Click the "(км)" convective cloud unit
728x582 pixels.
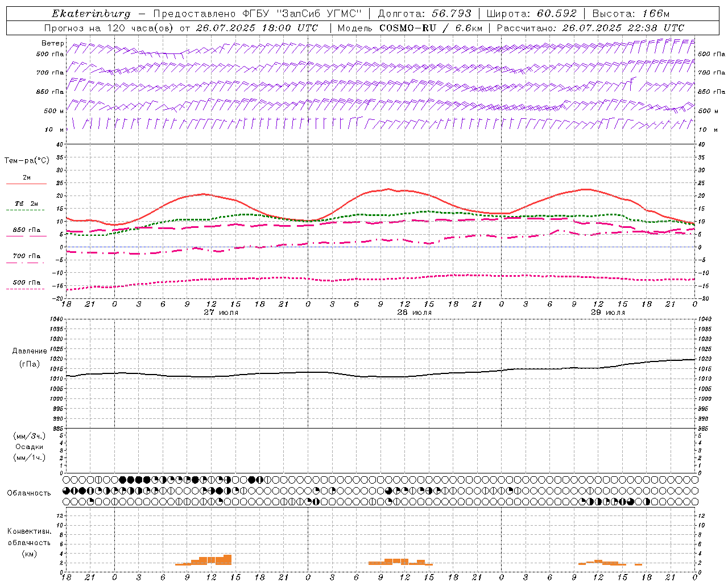click(x=29, y=554)
